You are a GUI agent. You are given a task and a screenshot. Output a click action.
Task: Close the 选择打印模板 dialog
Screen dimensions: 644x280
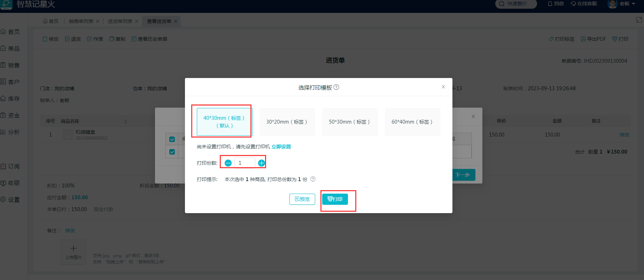pyautogui.click(x=443, y=87)
